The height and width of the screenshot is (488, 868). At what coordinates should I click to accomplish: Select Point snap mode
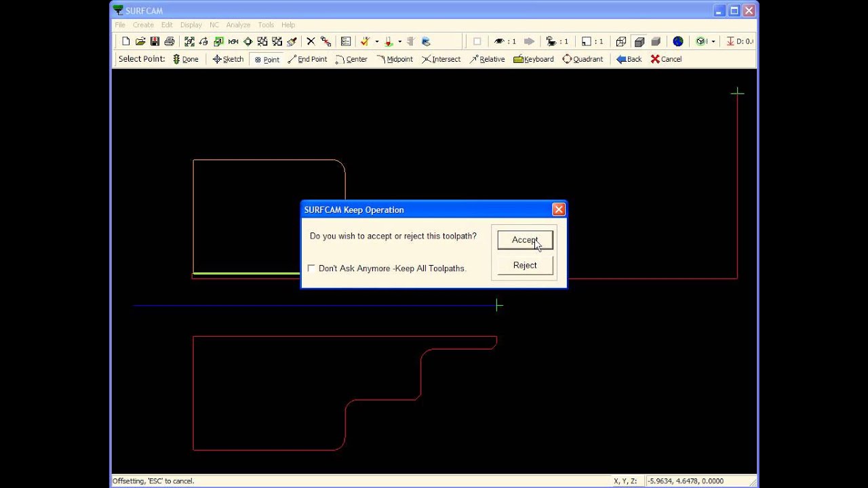tap(267, 59)
